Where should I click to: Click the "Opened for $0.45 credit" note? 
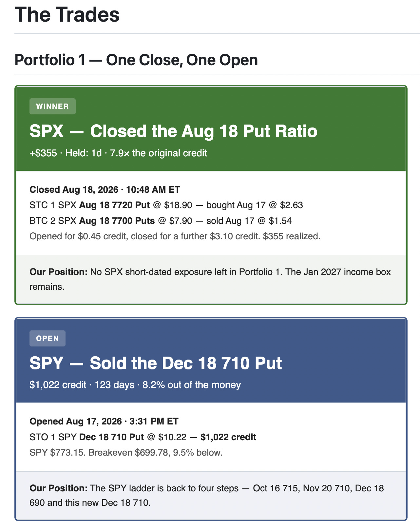[175, 236]
